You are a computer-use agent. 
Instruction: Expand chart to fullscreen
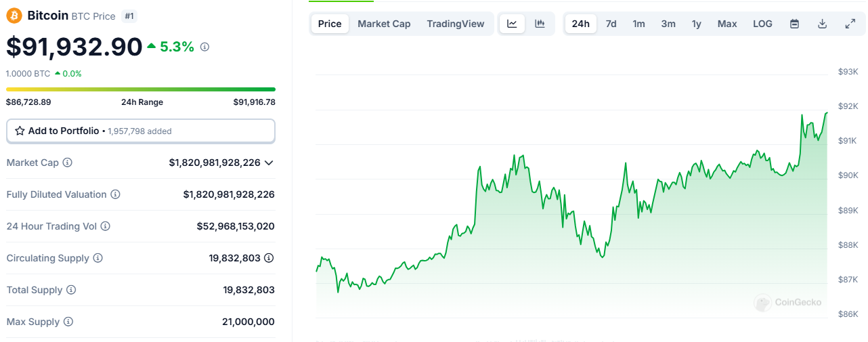pyautogui.click(x=850, y=24)
